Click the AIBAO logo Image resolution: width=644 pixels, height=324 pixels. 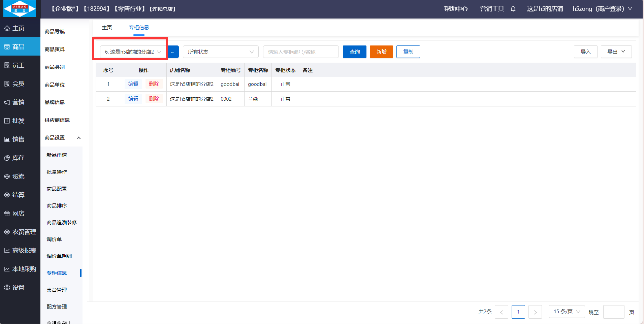click(20, 9)
